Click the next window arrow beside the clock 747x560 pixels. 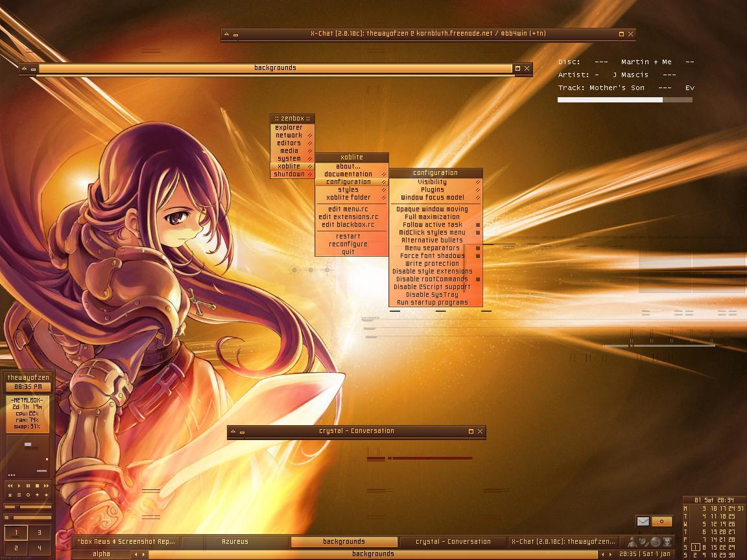611,554
